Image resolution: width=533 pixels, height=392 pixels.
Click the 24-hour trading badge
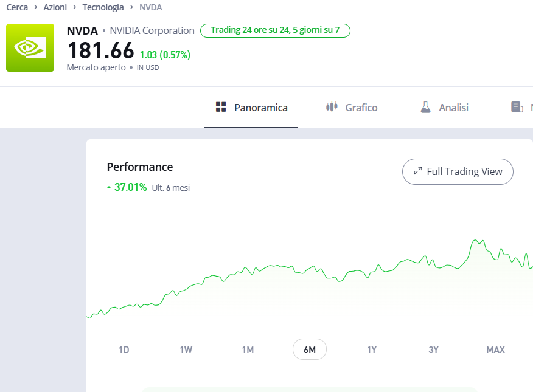[275, 30]
